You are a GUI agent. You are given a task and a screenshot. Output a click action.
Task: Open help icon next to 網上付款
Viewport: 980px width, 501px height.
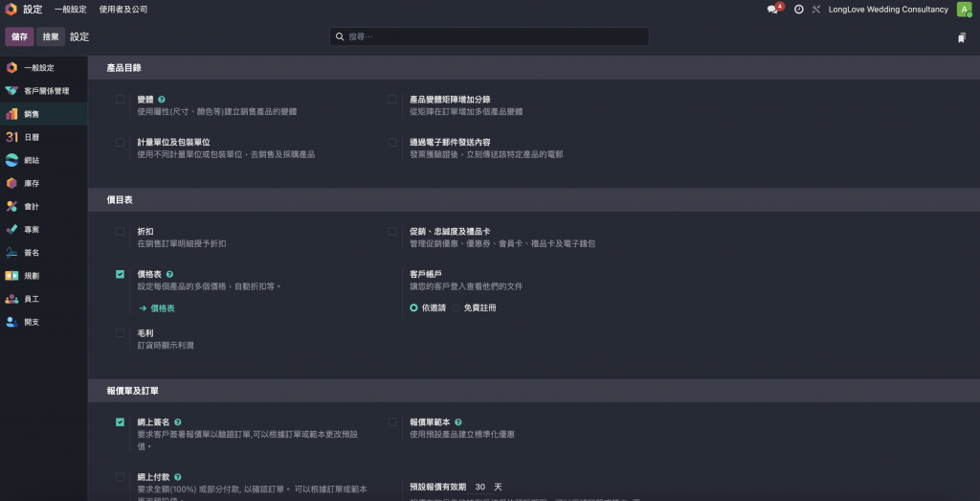coord(177,477)
